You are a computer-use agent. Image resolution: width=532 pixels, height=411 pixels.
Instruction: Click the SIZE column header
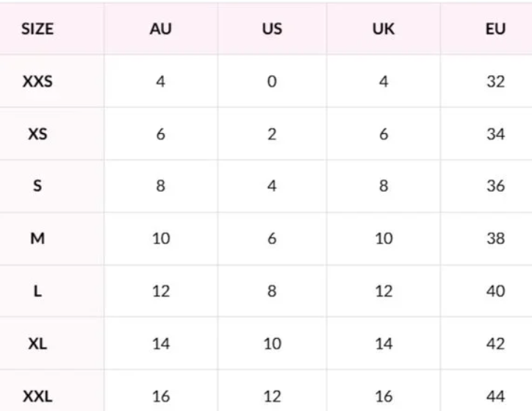click(x=37, y=31)
